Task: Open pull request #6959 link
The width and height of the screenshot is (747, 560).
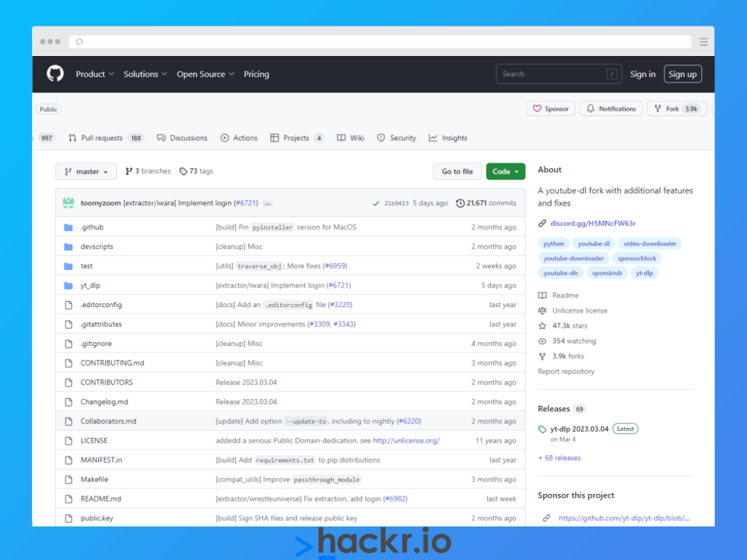Action: point(336,266)
